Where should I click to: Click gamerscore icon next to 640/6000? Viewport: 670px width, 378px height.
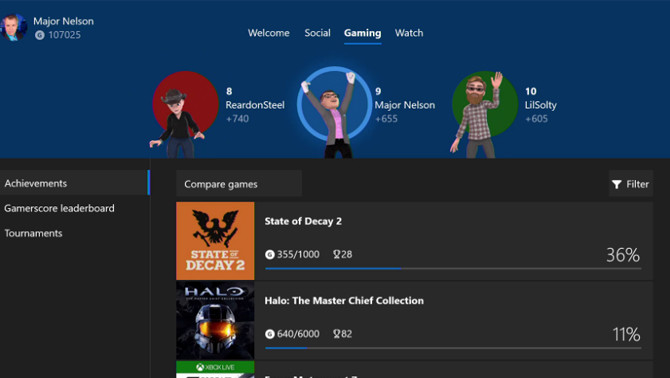pyautogui.click(x=270, y=334)
